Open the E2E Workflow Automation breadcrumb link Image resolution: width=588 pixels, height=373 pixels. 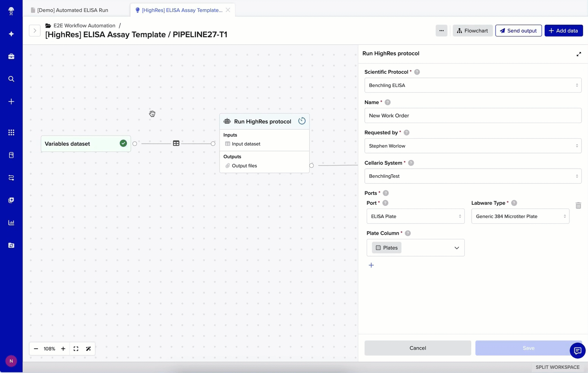(84, 25)
